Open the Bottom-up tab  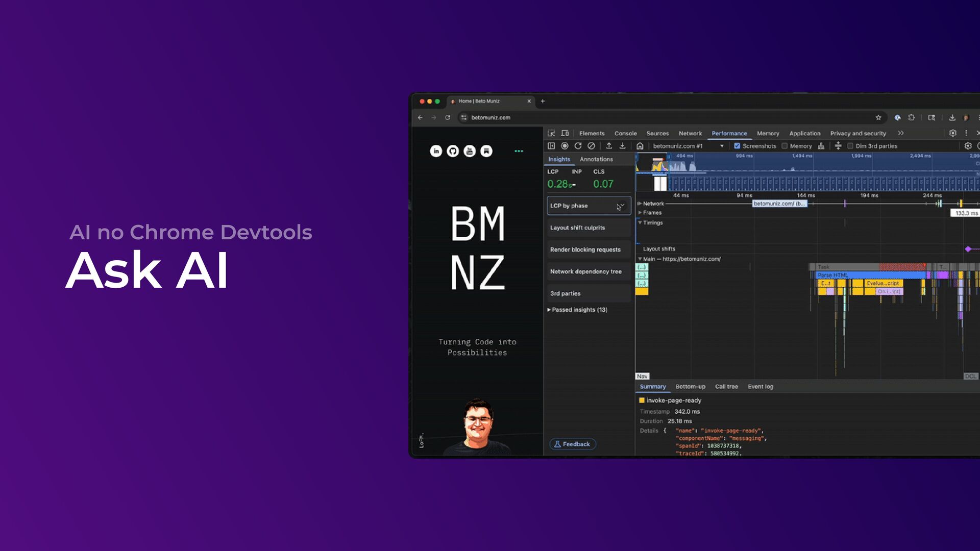tap(690, 387)
